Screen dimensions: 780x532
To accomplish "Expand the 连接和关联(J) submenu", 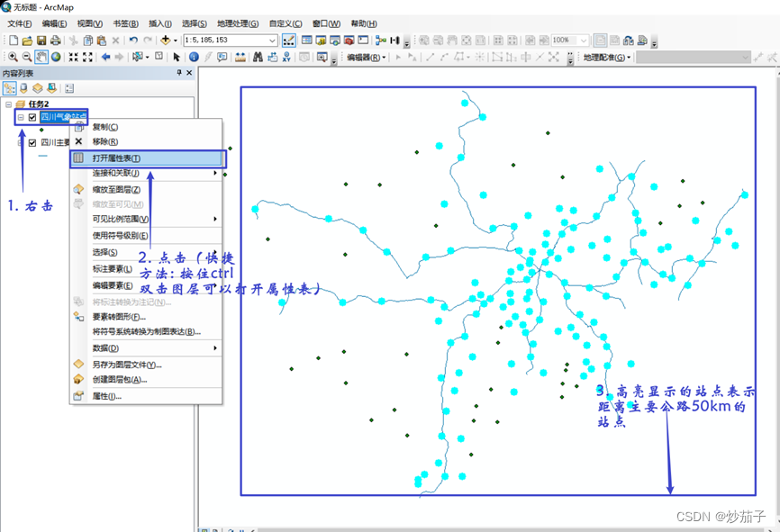I will (146, 173).
